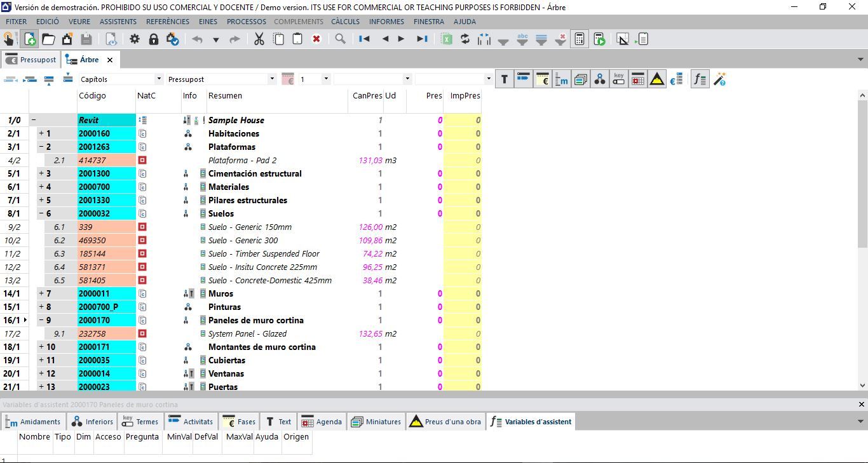Image resolution: width=868 pixels, height=463 pixels.
Task: Open print preview with the eye page icon
Action: click(x=111, y=39)
